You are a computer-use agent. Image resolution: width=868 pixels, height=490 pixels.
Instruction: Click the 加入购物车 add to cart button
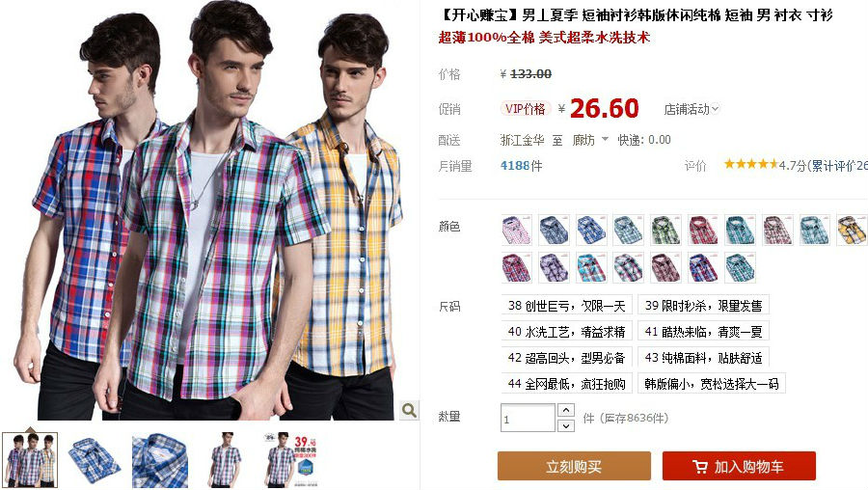[x=739, y=466]
